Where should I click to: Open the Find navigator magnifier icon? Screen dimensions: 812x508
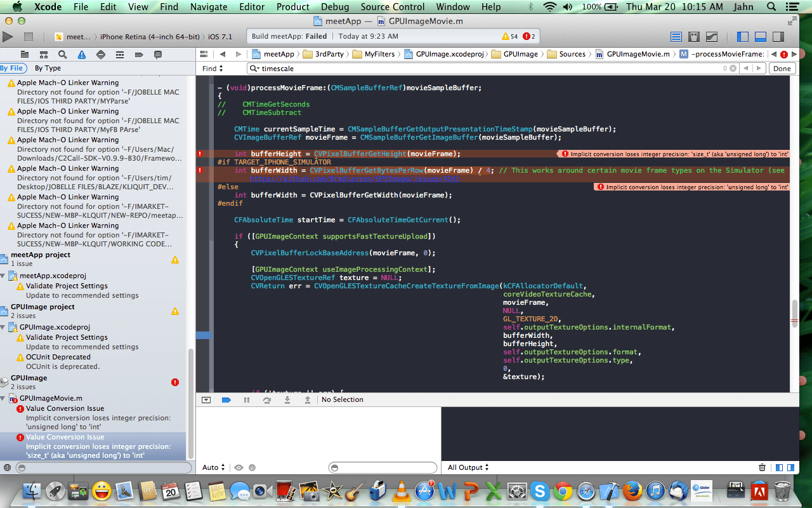tap(62, 55)
